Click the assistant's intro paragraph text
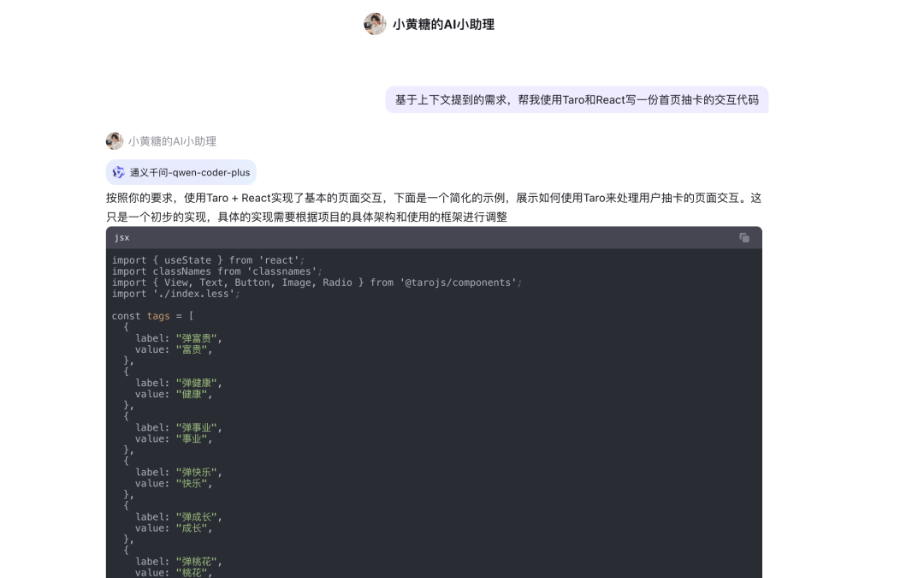This screenshot has height=578, width=924. pos(434,207)
